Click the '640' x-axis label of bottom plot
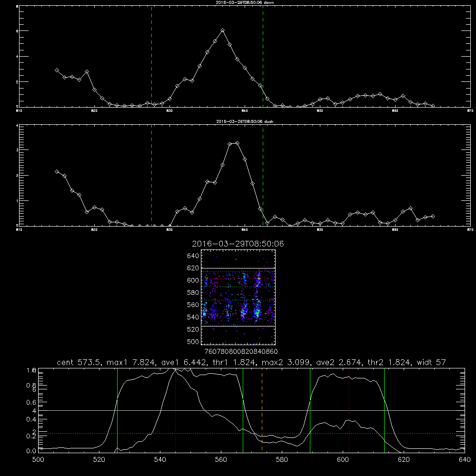 click(465, 460)
